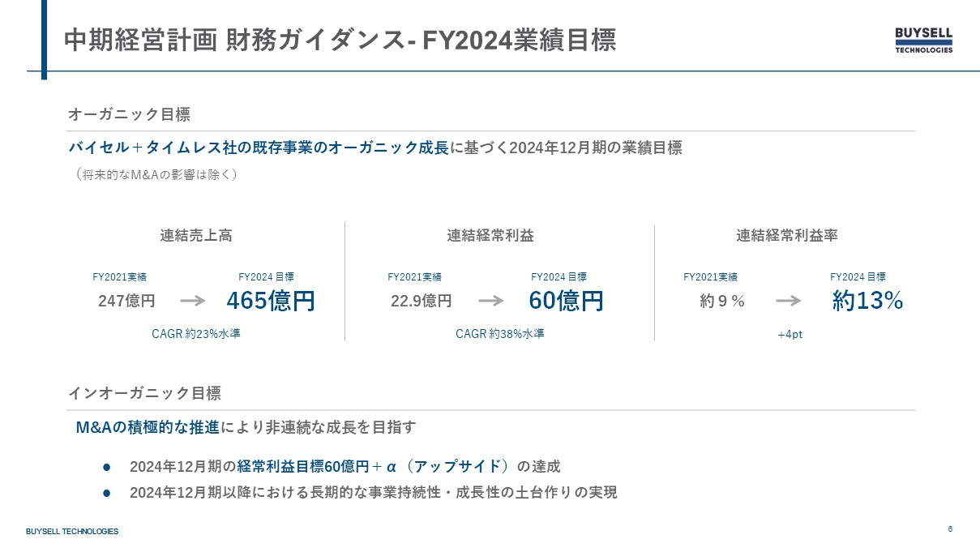Click FY2021実績 label above 約9%
The width and height of the screenshot is (980, 552).
711,277
